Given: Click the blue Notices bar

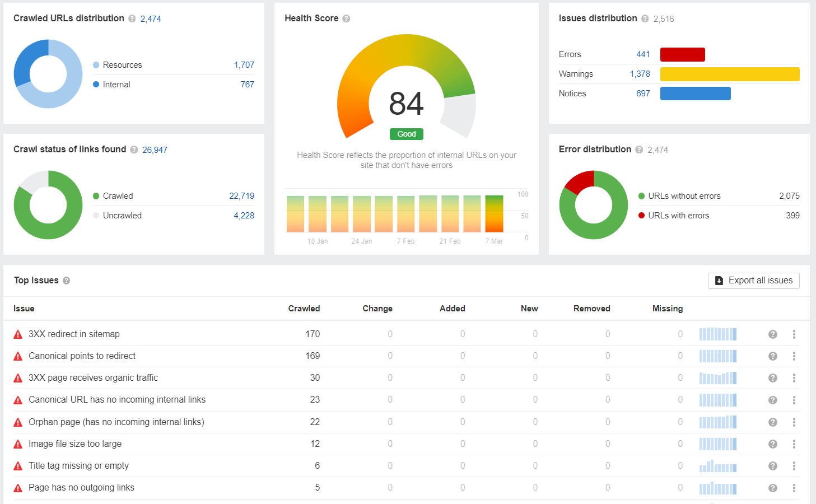Looking at the screenshot, I should coord(696,94).
